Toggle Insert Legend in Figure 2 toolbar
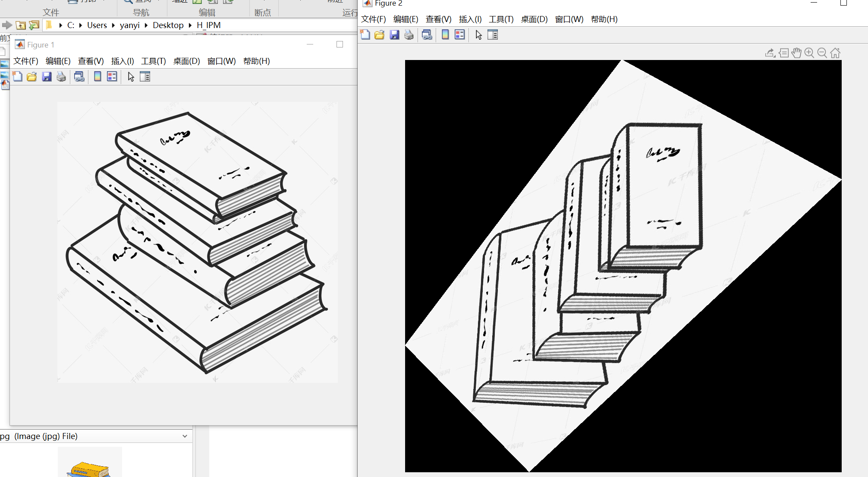 coord(460,35)
